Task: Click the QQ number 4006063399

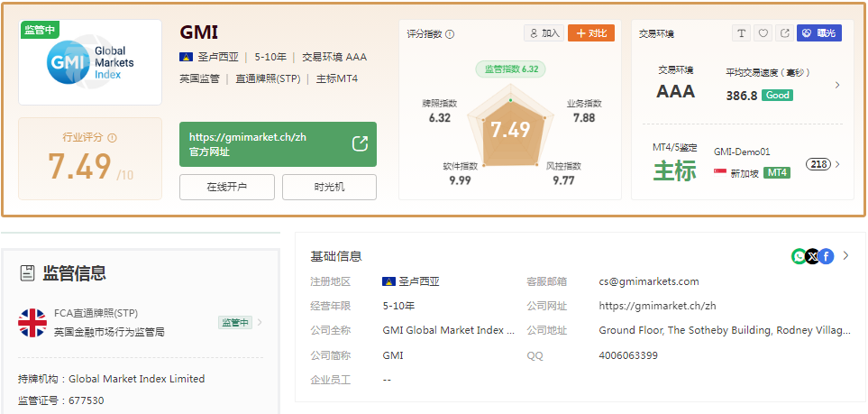Action: pyautogui.click(x=628, y=355)
